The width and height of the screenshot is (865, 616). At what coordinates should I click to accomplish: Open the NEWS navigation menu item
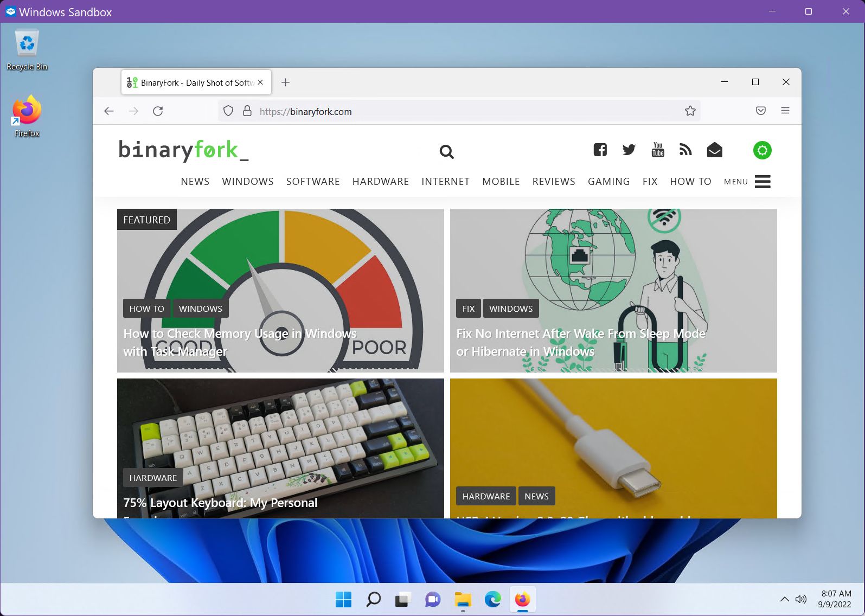point(195,182)
